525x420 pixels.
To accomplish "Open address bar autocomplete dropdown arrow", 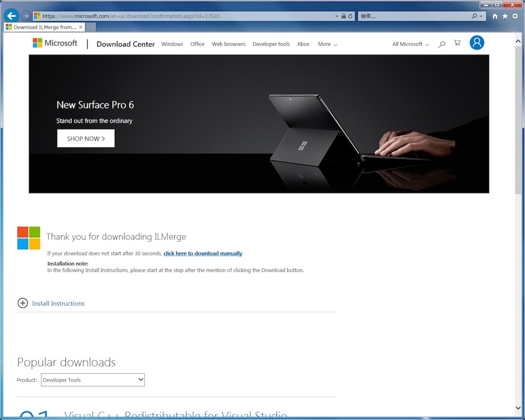I will click(336, 16).
